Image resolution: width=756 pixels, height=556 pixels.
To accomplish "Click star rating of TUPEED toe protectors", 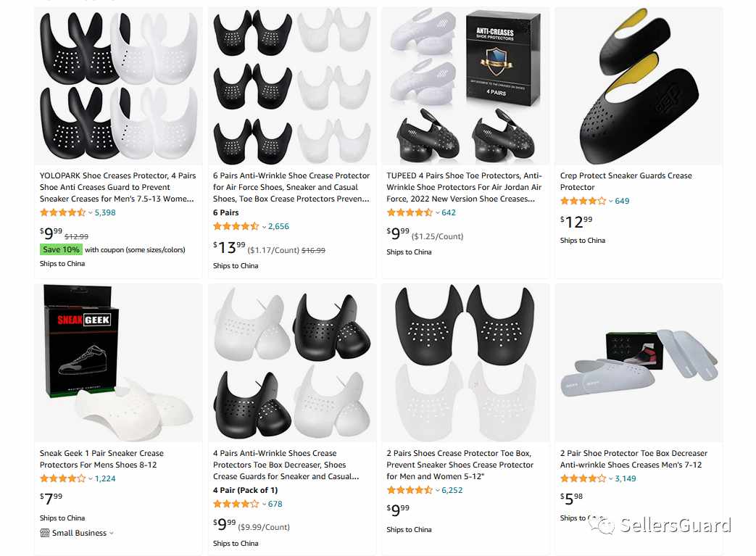I will [410, 212].
